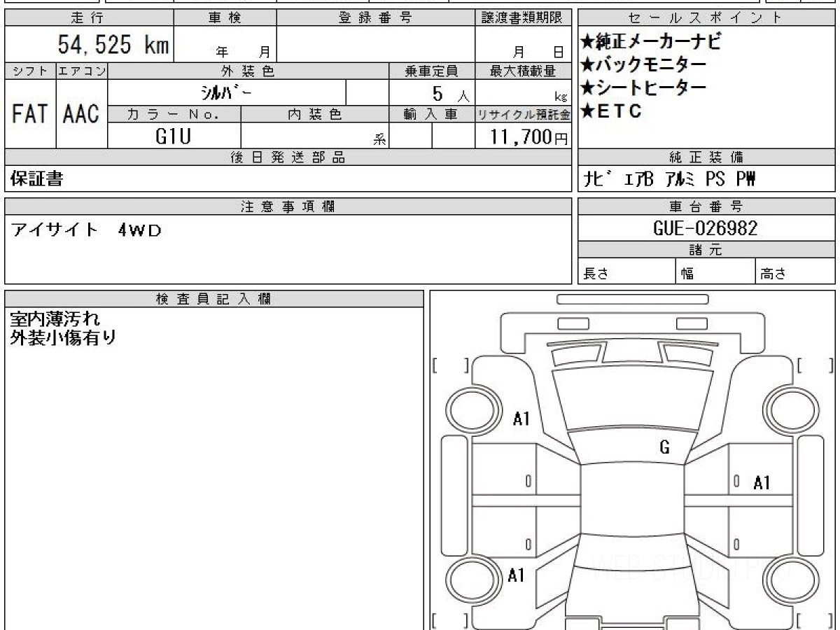840x630 pixels.
Task: Select the A1 mark beside the front-left wheel
Action: (x=521, y=419)
